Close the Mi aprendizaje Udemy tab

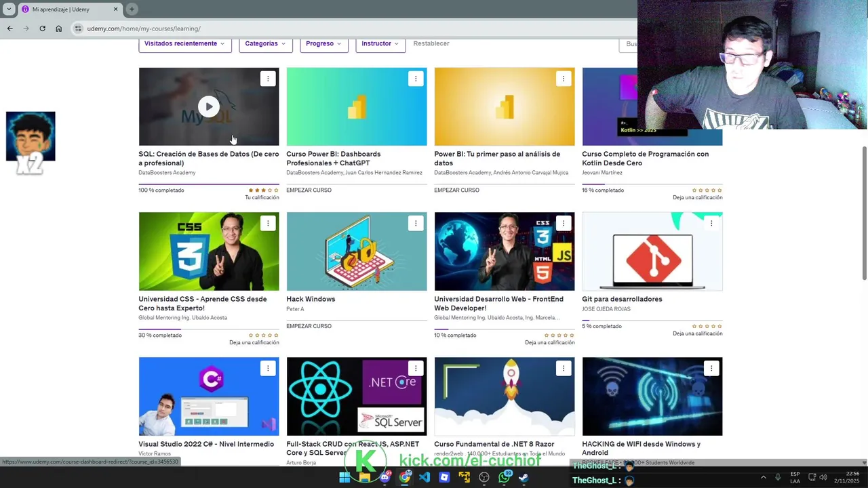(x=115, y=9)
